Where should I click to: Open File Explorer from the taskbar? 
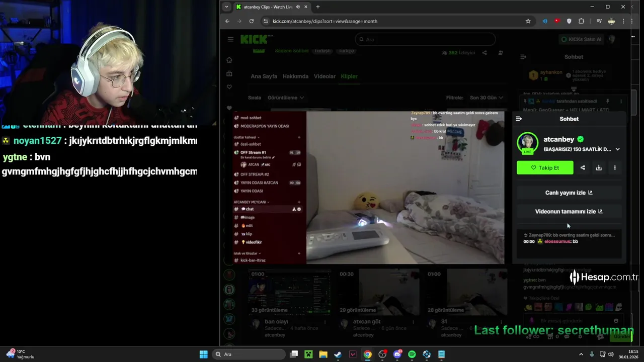click(x=323, y=354)
